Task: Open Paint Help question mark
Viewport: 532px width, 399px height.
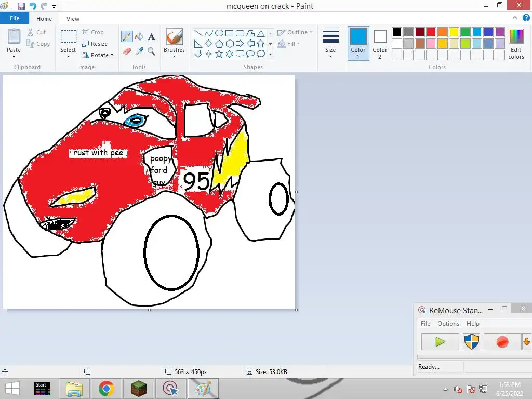Action: pos(526,18)
